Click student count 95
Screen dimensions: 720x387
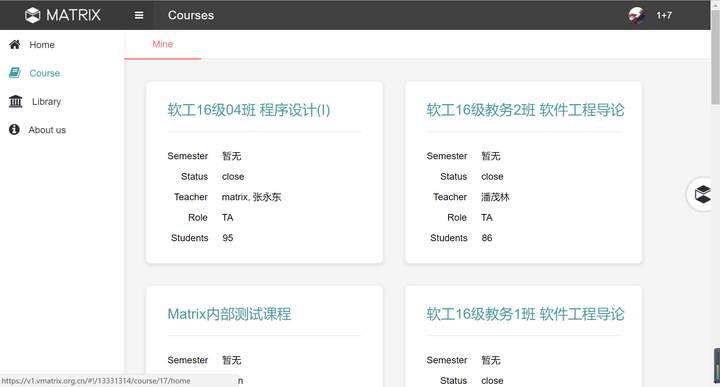coord(228,238)
